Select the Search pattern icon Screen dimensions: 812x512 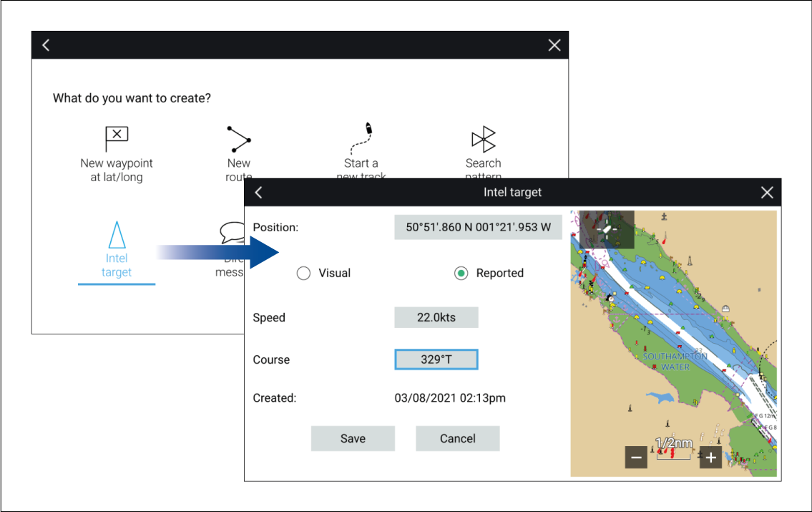(x=484, y=139)
